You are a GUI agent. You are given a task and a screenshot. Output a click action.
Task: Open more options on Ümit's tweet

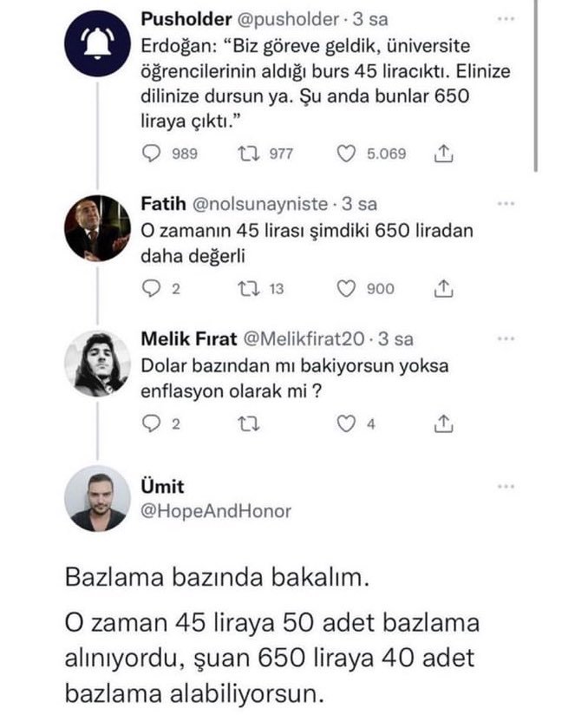click(x=504, y=488)
